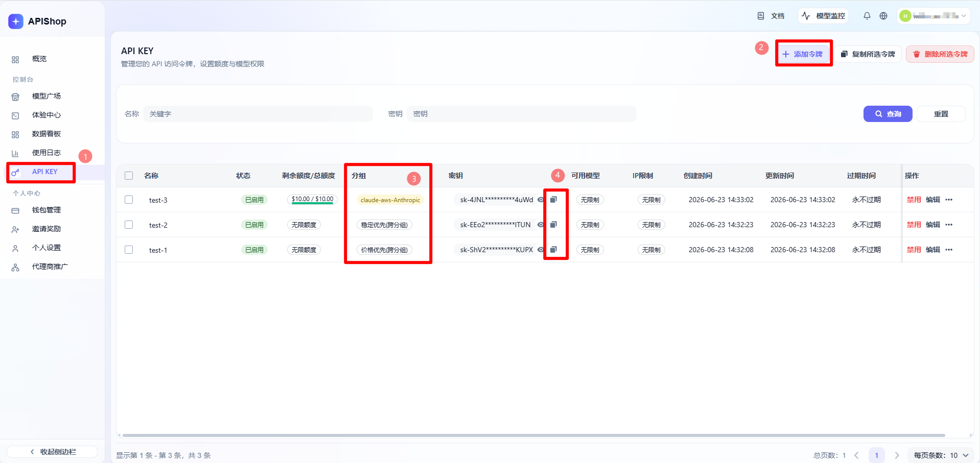Screen dimensions: 980x463
Task: Click the user avatar icon
Action: point(905,16)
